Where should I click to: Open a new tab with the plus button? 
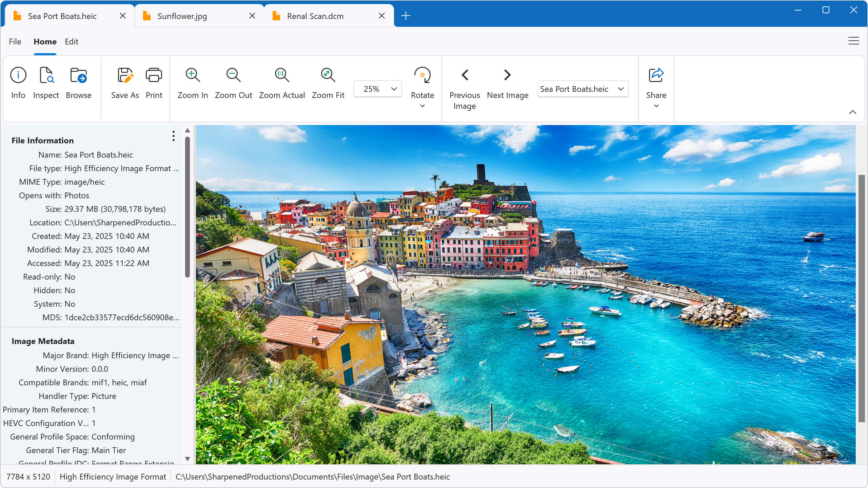point(406,16)
